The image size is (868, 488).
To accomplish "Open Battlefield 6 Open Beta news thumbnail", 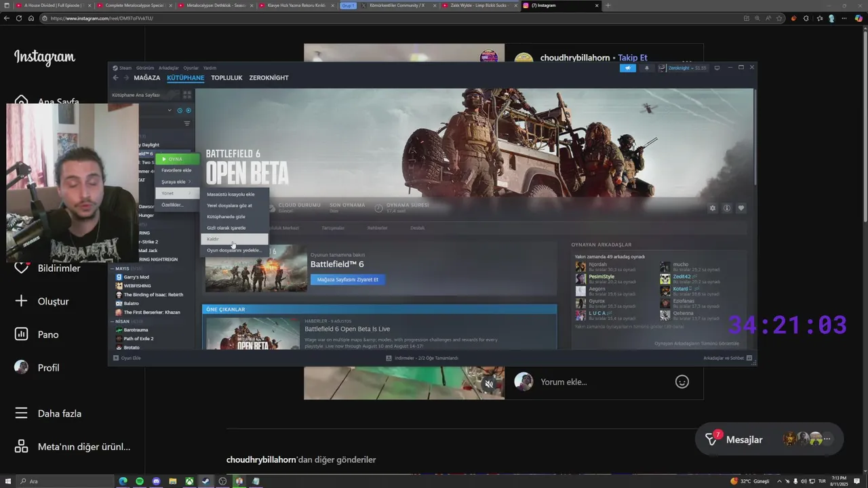I will 253,333.
